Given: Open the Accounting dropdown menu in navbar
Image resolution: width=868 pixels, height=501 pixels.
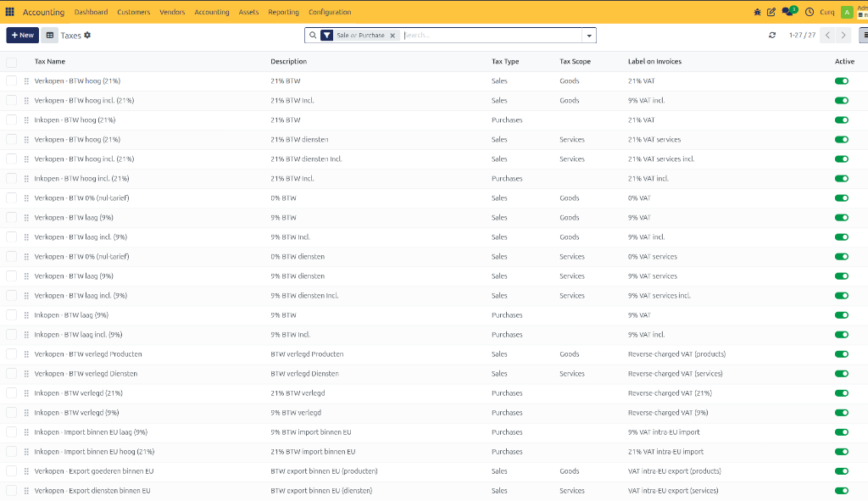Looking at the screenshot, I should (x=211, y=12).
